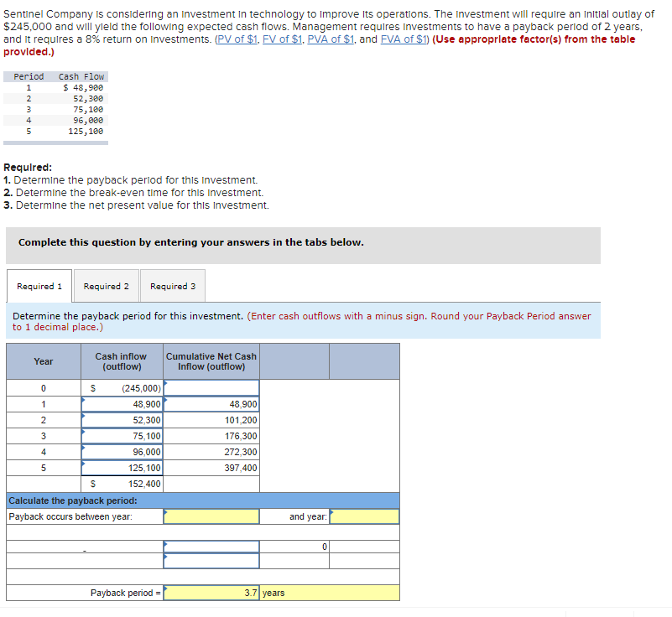Click the Year 2 cash inflow cell showing 52,300
672x617 pixels.
click(x=121, y=419)
